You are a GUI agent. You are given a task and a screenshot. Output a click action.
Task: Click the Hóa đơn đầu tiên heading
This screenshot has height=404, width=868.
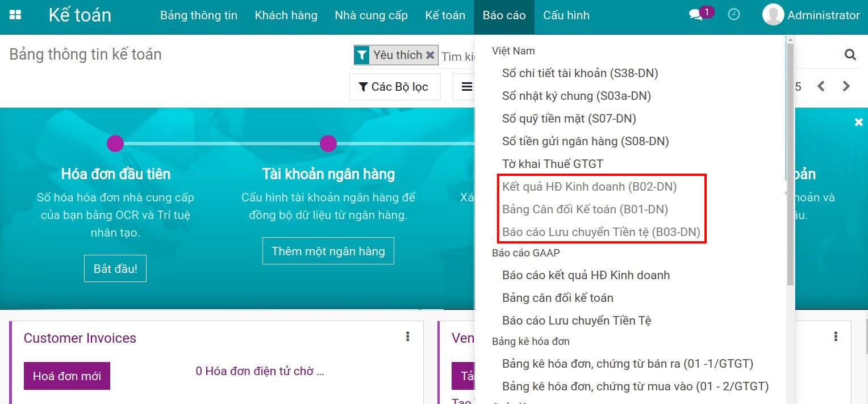116,174
